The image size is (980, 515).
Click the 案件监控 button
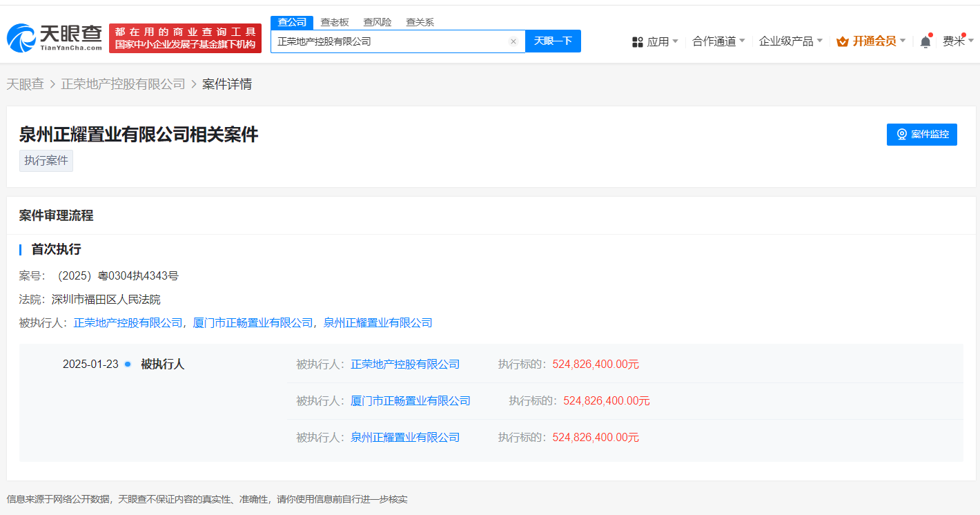pos(921,135)
